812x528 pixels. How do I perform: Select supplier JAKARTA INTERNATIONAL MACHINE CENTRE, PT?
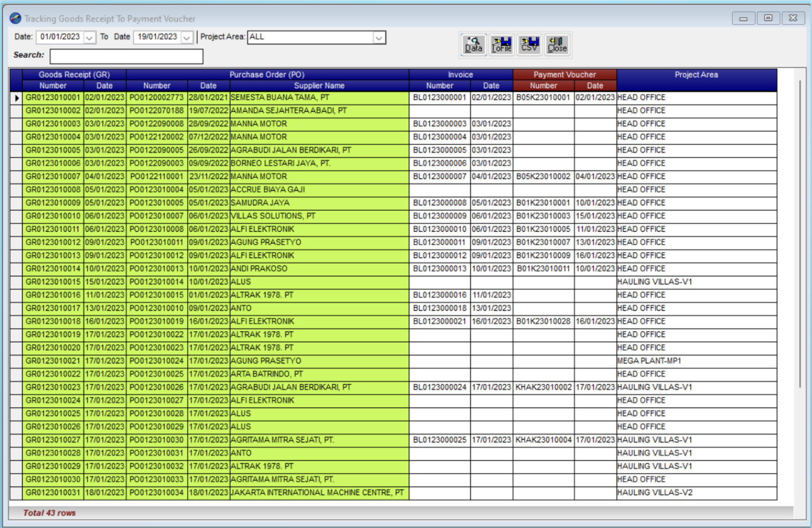(x=319, y=492)
